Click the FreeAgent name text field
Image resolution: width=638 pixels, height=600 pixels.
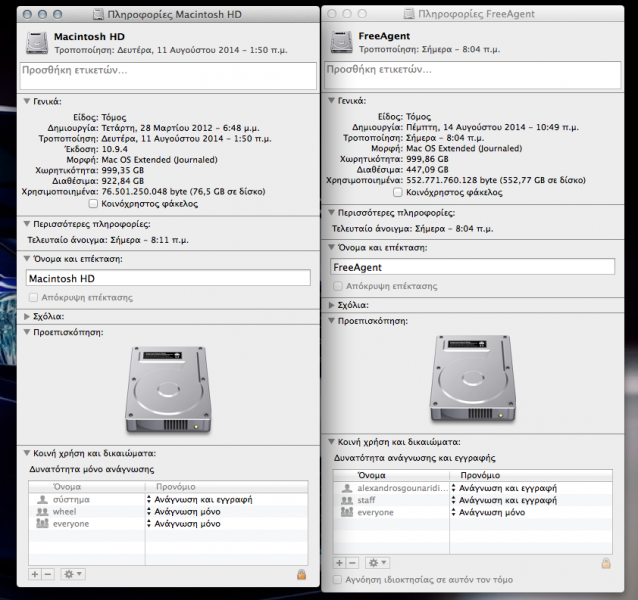(x=472, y=267)
